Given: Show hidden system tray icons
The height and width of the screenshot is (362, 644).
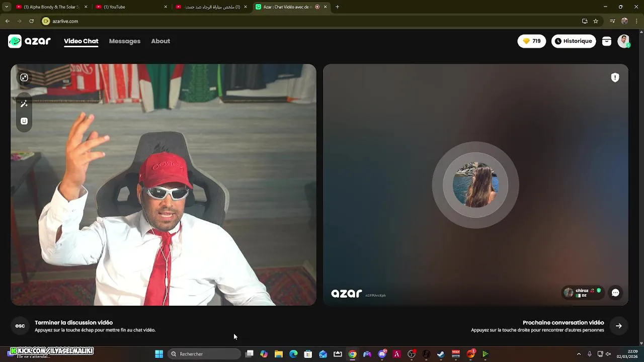Looking at the screenshot, I should tap(579, 354).
